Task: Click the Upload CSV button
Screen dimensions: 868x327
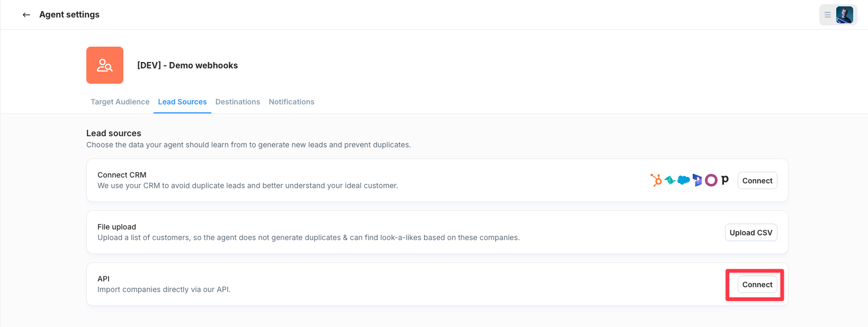Action: pos(750,233)
